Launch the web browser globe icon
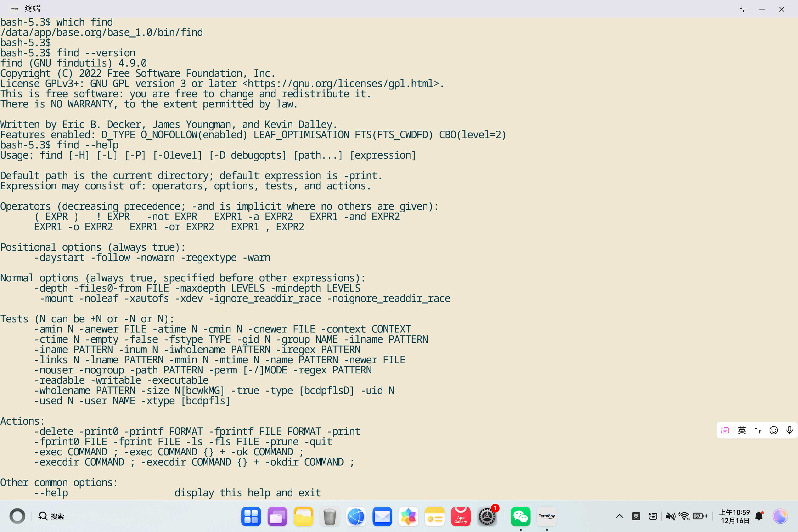Screen dimensions: 798x532 (356, 516)
